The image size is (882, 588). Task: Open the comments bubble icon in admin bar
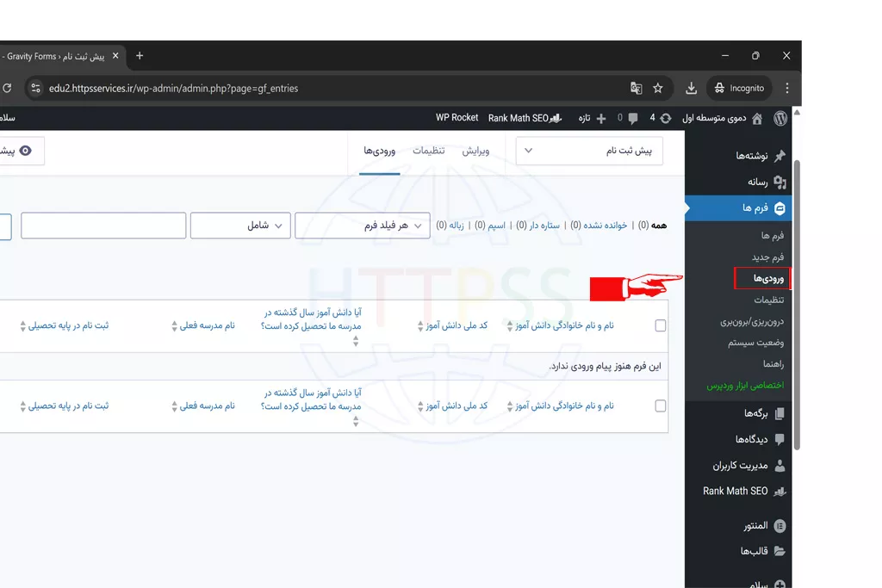(633, 118)
